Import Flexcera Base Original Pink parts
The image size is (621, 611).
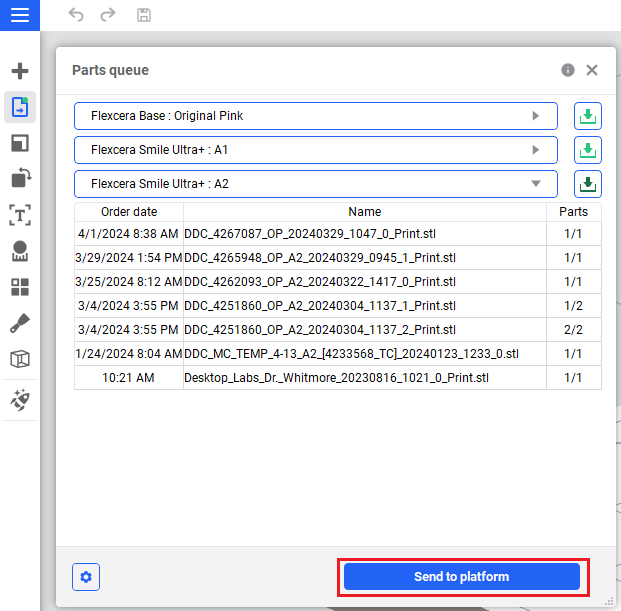click(x=588, y=116)
